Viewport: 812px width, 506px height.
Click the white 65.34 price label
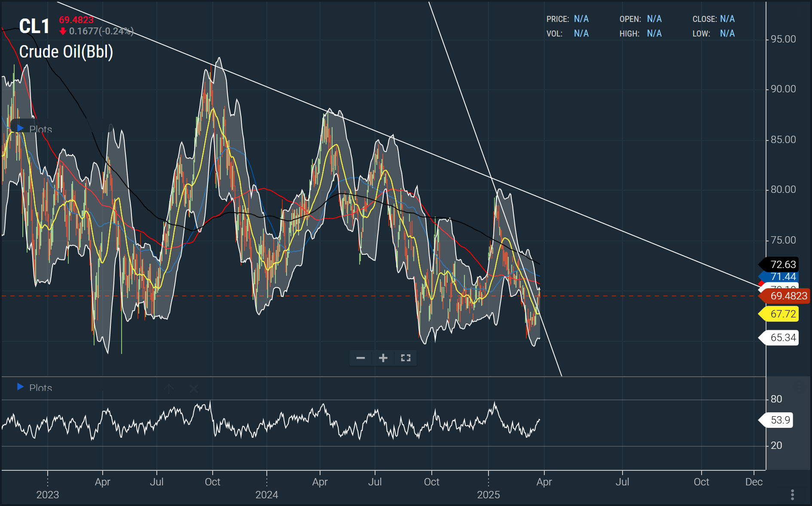pos(782,338)
